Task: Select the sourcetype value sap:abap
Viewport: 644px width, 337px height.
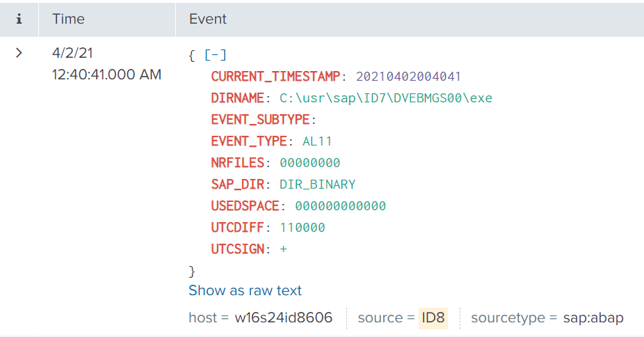Action: [x=593, y=318]
